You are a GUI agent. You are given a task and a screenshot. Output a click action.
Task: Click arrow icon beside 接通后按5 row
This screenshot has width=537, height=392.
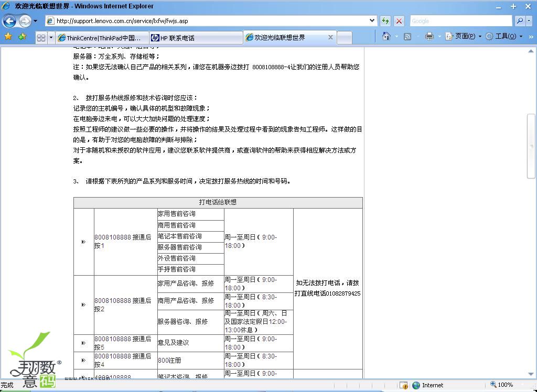click(83, 343)
